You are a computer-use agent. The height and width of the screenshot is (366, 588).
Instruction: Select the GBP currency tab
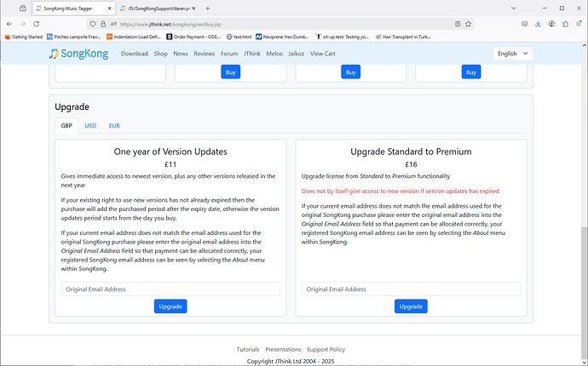pyautogui.click(x=66, y=125)
